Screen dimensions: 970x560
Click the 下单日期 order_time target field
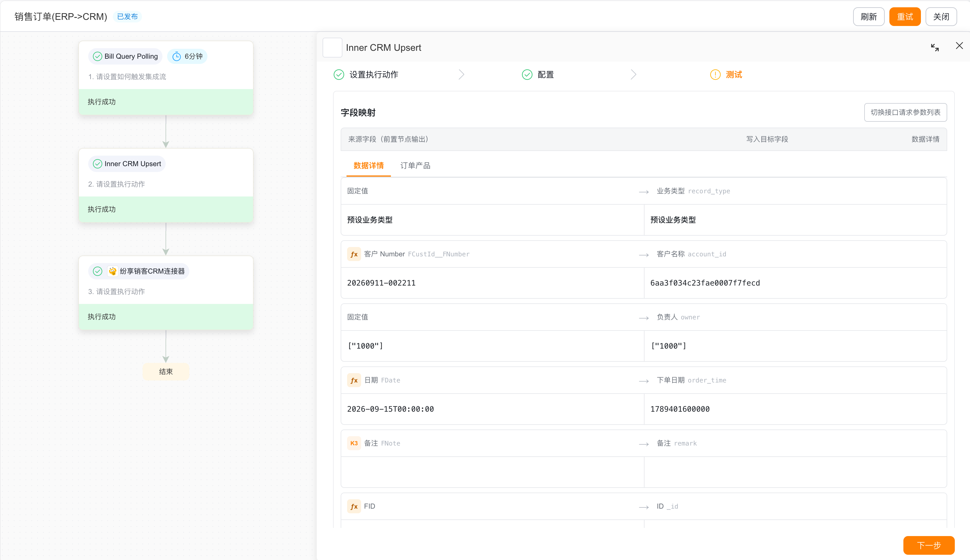coord(692,380)
